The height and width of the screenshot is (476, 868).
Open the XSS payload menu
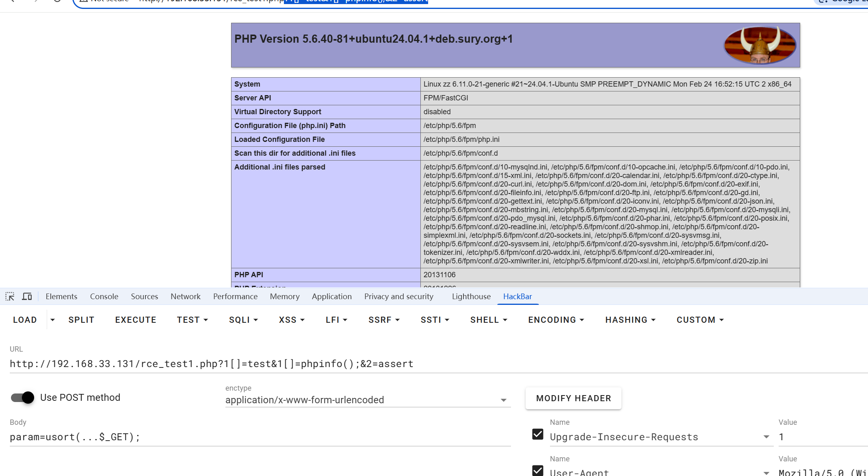[x=292, y=320]
